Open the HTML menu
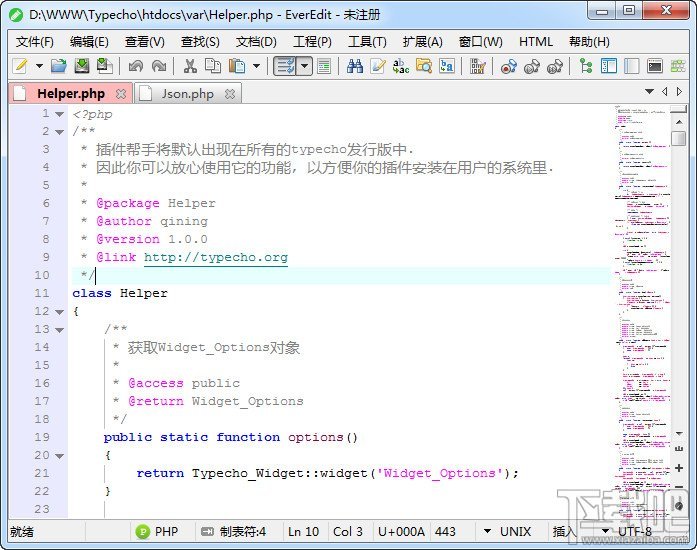The height and width of the screenshot is (550, 697). (x=536, y=42)
